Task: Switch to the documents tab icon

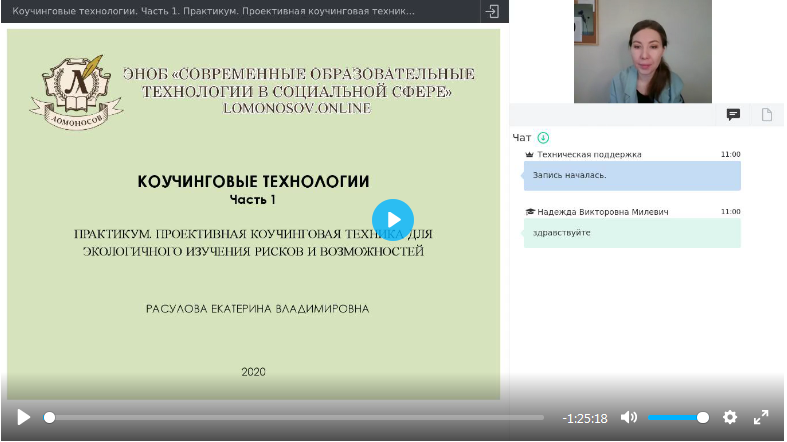Action: coord(767,115)
